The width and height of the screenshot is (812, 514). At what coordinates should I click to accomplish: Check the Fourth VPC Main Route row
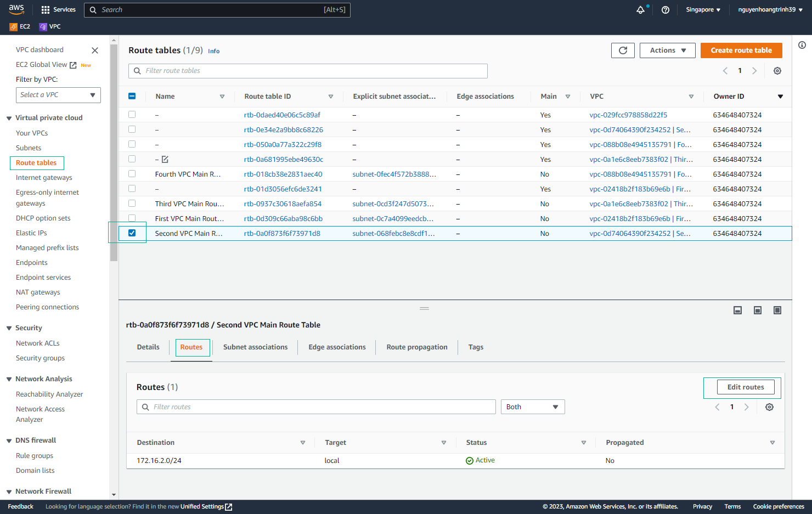pos(132,174)
